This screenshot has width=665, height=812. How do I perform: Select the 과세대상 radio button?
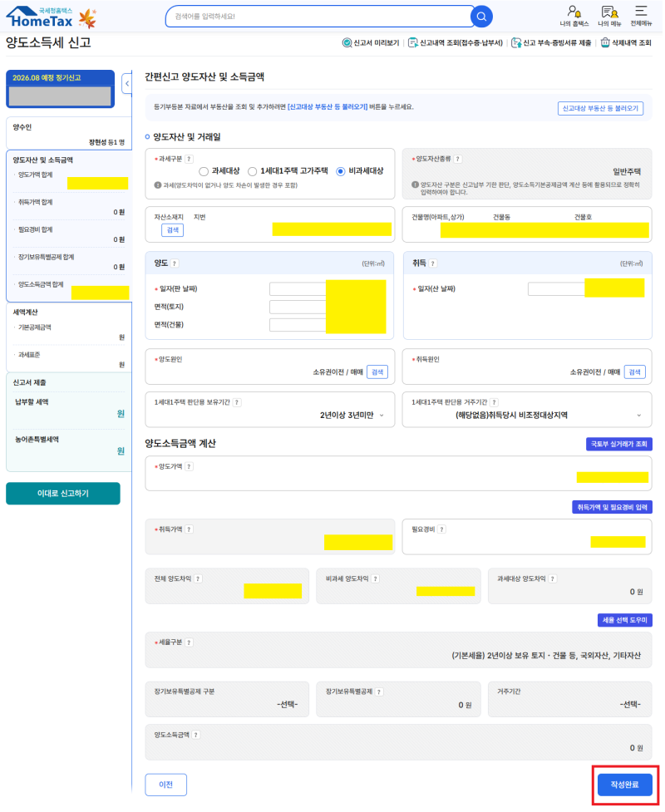point(204,171)
